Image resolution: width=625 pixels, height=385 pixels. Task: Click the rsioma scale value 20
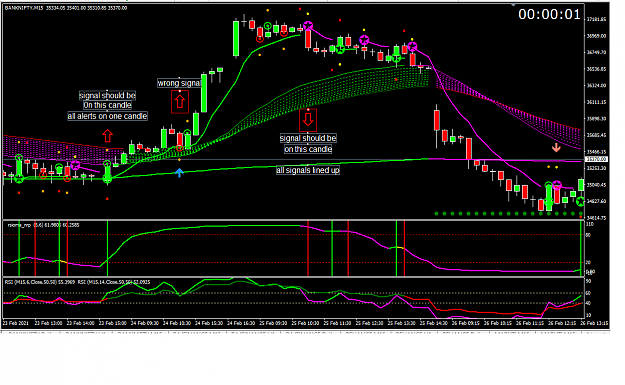(x=589, y=262)
